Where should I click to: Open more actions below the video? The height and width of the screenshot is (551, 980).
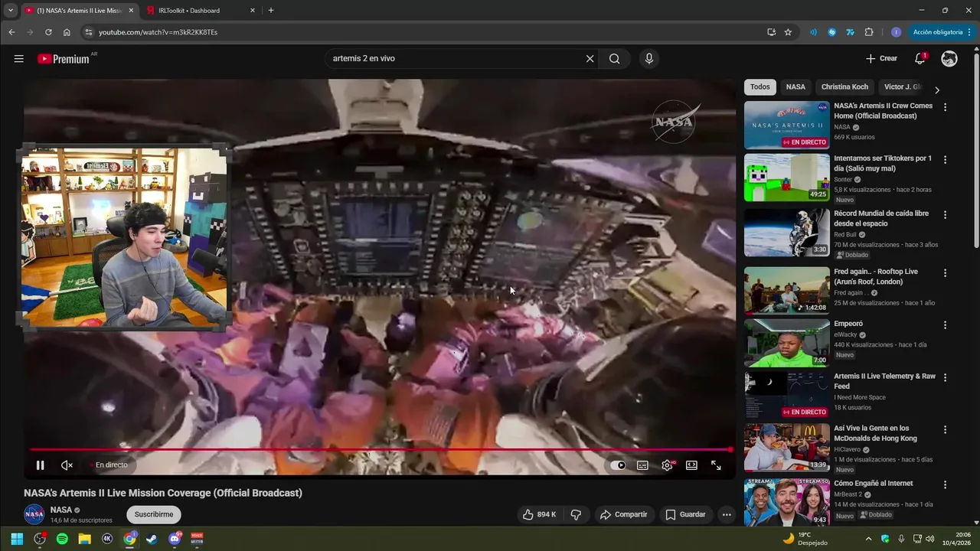click(x=727, y=514)
